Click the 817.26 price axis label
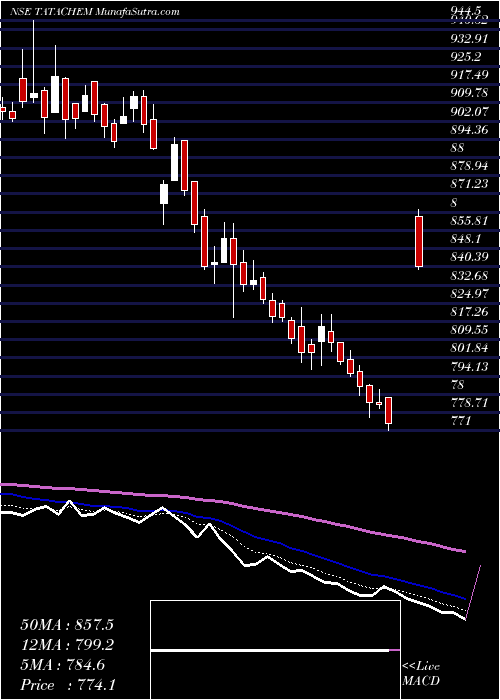Viewport: 500px width, 700px height. coord(468,312)
